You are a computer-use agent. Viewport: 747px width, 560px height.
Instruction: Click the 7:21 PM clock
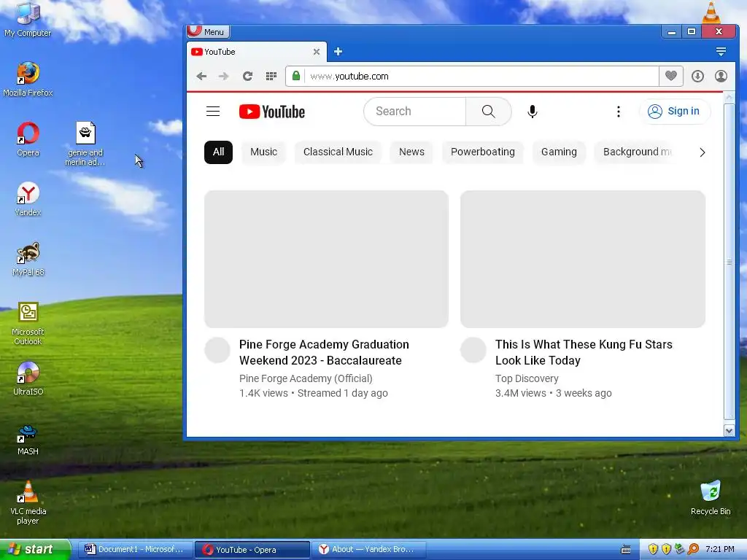click(720, 550)
